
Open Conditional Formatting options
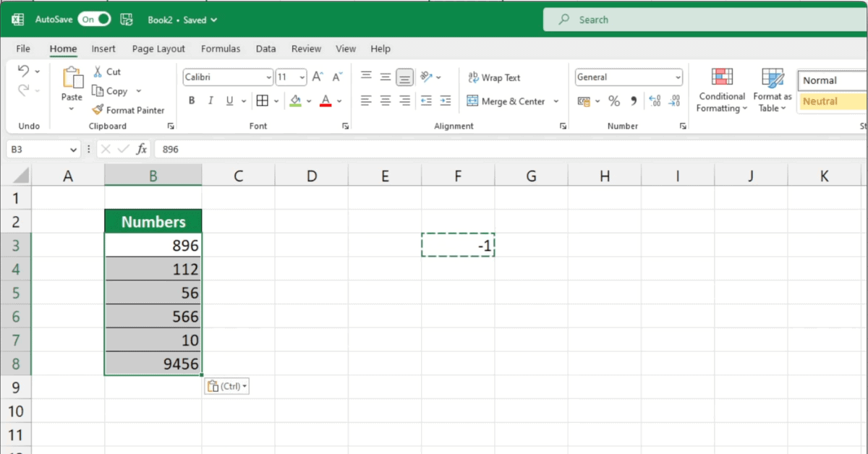[721, 90]
